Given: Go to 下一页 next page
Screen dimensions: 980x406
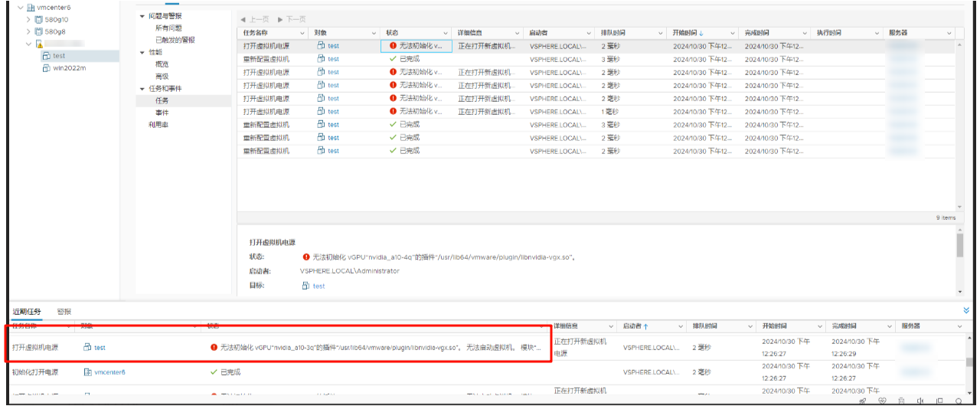Looking at the screenshot, I should coord(292,18).
